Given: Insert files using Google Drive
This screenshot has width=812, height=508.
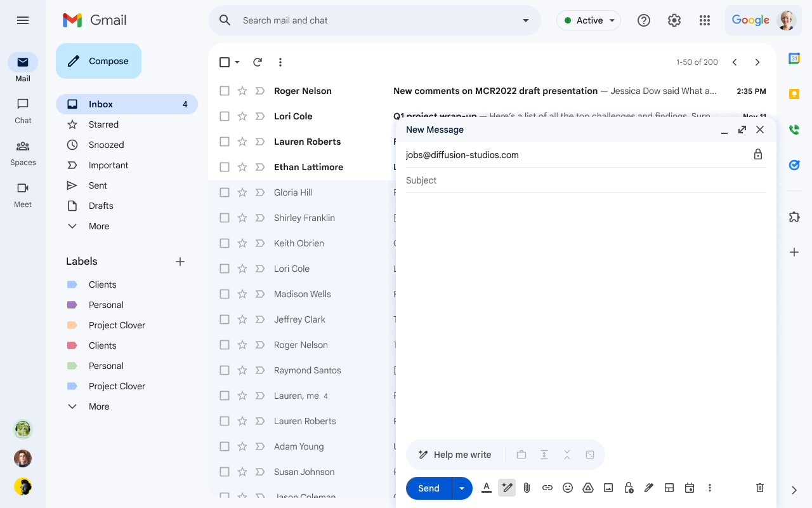Looking at the screenshot, I should pos(587,488).
